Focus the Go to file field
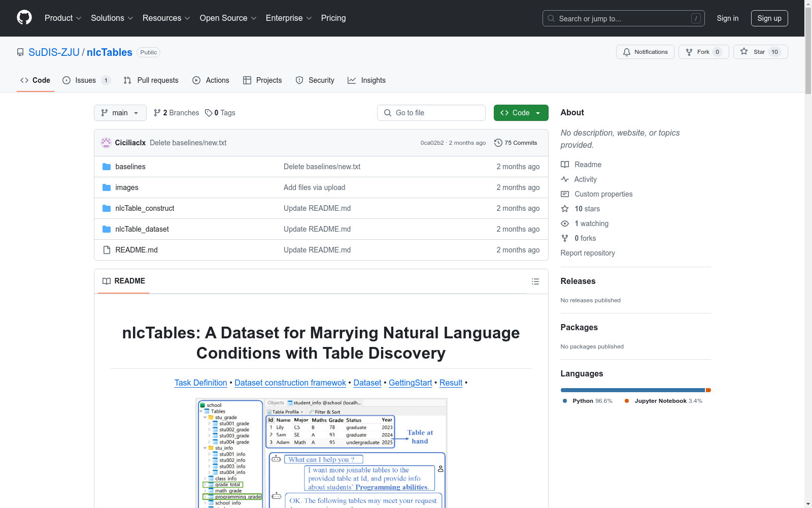 pyautogui.click(x=431, y=113)
